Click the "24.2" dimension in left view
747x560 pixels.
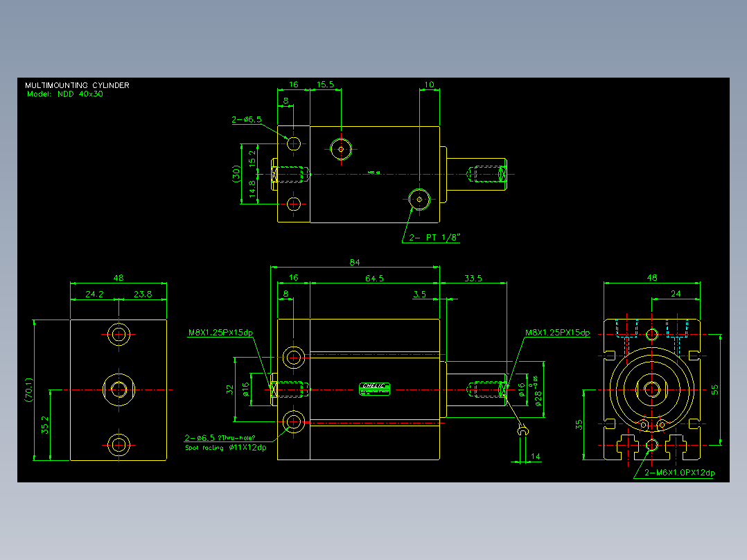tap(94, 294)
